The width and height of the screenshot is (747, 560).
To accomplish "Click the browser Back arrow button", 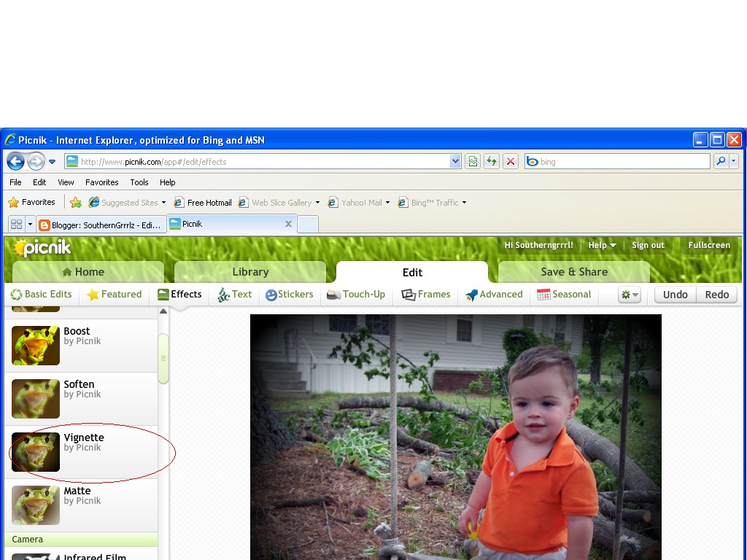I will [x=15, y=161].
